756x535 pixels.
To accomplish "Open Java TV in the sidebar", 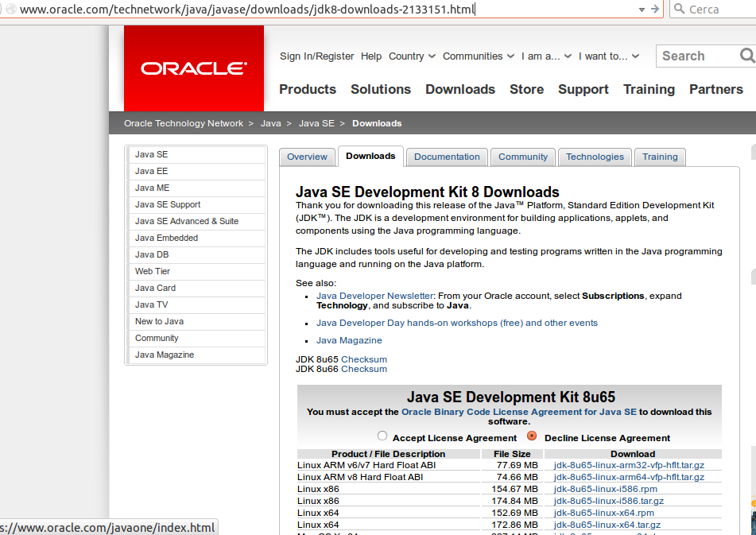I will (x=196, y=304).
